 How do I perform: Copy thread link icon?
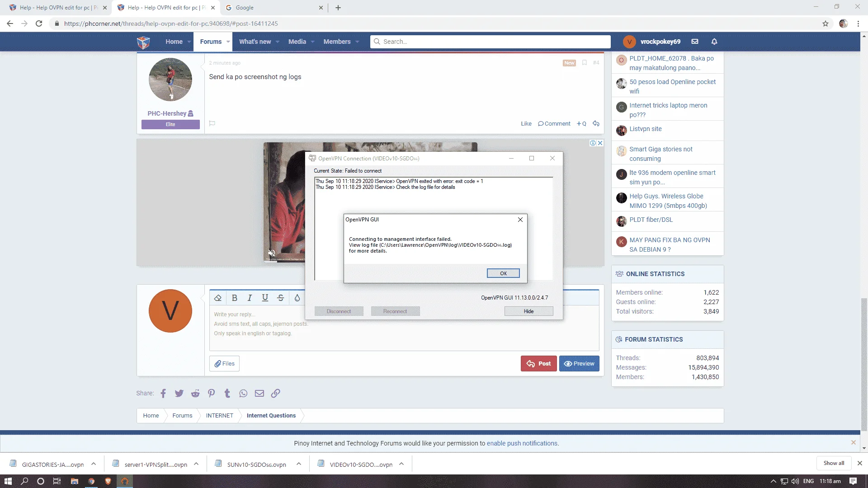tap(275, 394)
